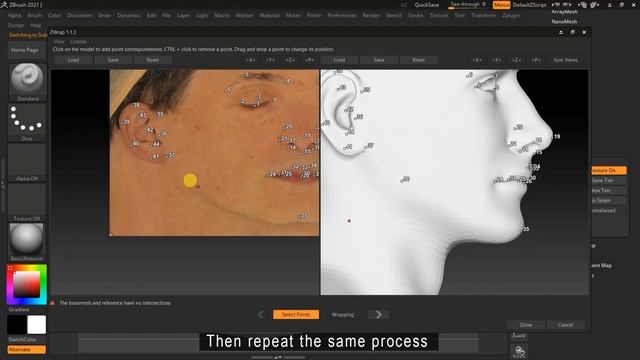Toggle the Menus button
640x360 pixels.
pyautogui.click(x=501, y=5)
